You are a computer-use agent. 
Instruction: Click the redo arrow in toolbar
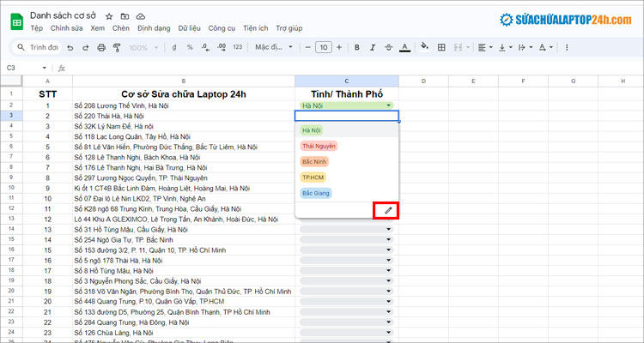click(x=85, y=48)
